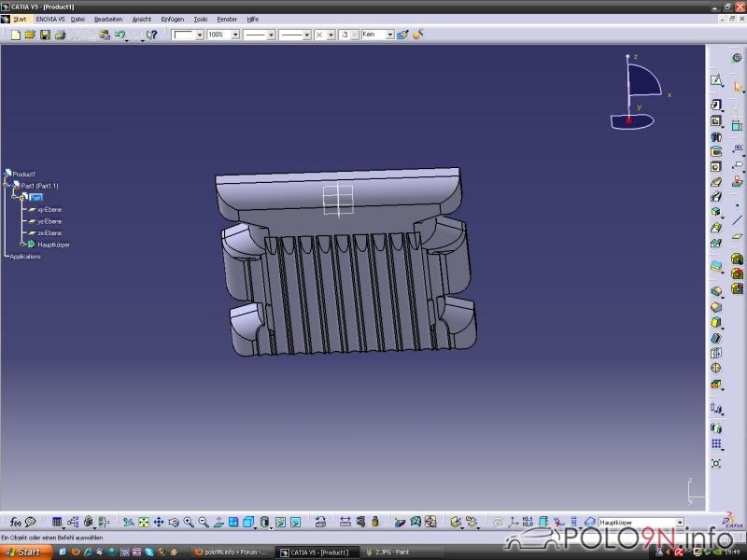This screenshot has width=747, height=560.
Task: Click the New document icon
Action: click(x=15, y=35)
